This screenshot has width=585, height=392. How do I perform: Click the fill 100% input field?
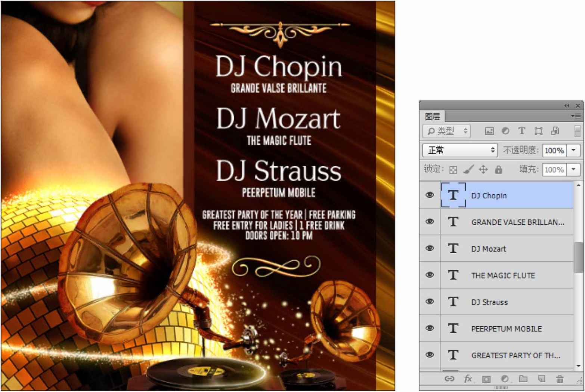pyautogui.click(x=554, y=170)
